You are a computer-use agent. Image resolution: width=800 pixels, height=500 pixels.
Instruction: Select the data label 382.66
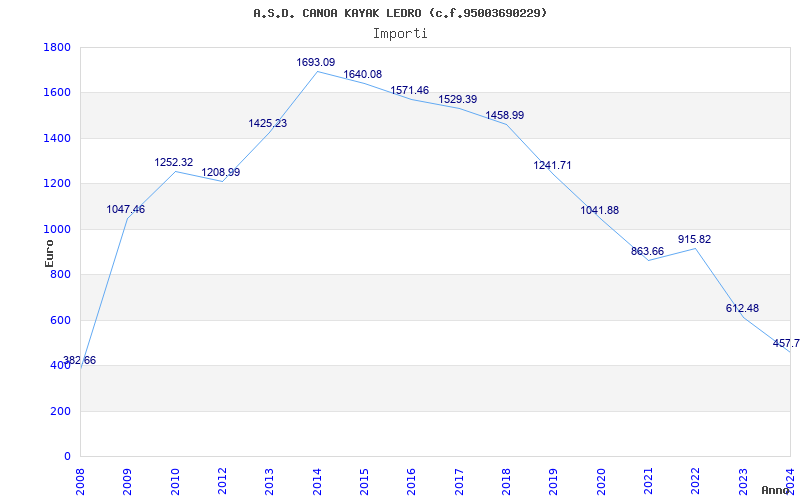[79, 360]
